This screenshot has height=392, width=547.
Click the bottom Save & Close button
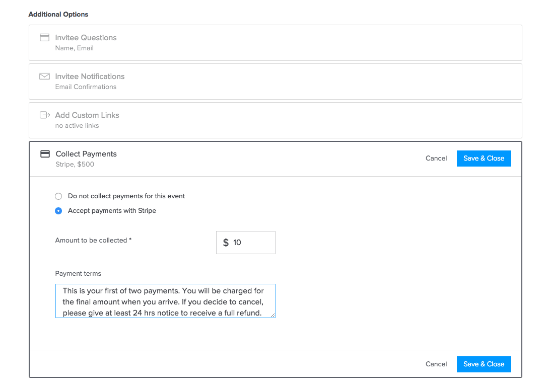coord(484,364)
